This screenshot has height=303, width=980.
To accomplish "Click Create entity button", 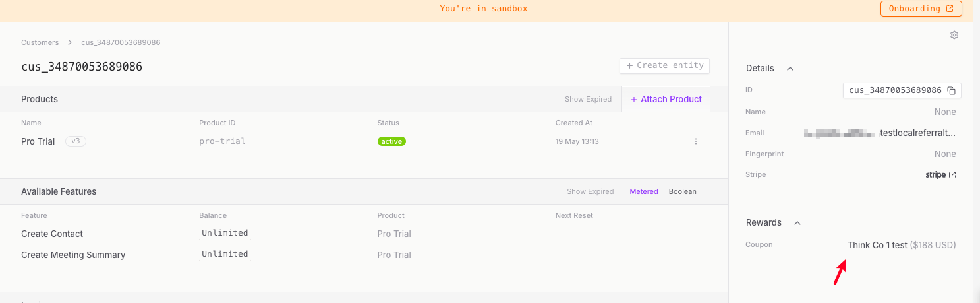I will [664, 65].
